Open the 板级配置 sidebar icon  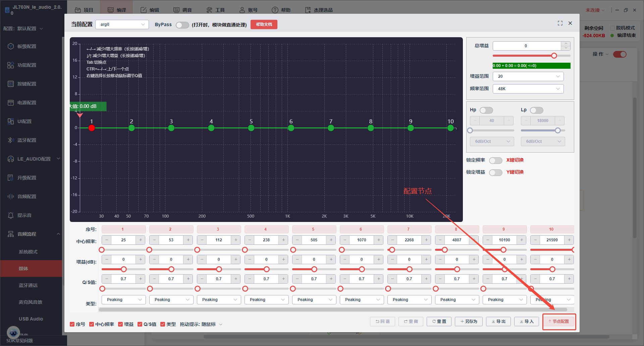11,46
